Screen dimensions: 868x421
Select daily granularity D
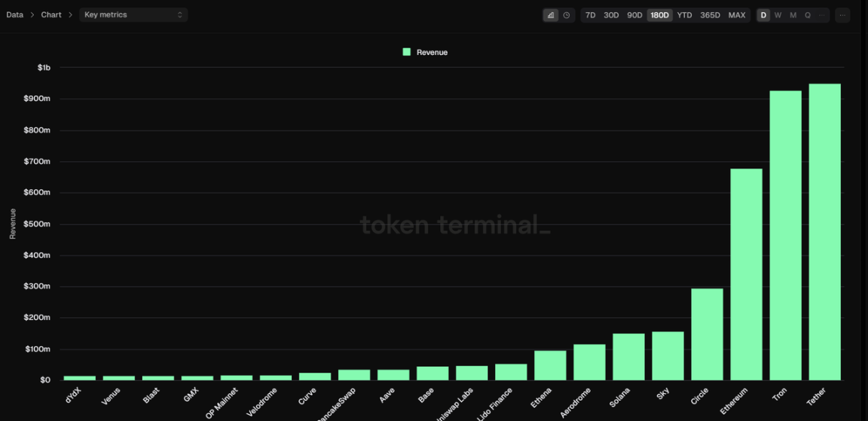[x=763, y=15]
